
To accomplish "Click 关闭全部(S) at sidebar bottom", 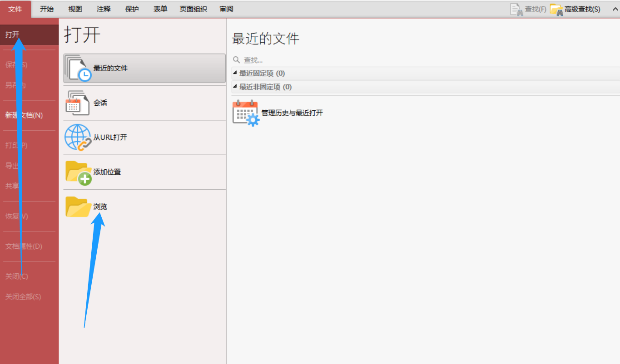I will coord(23,296).
